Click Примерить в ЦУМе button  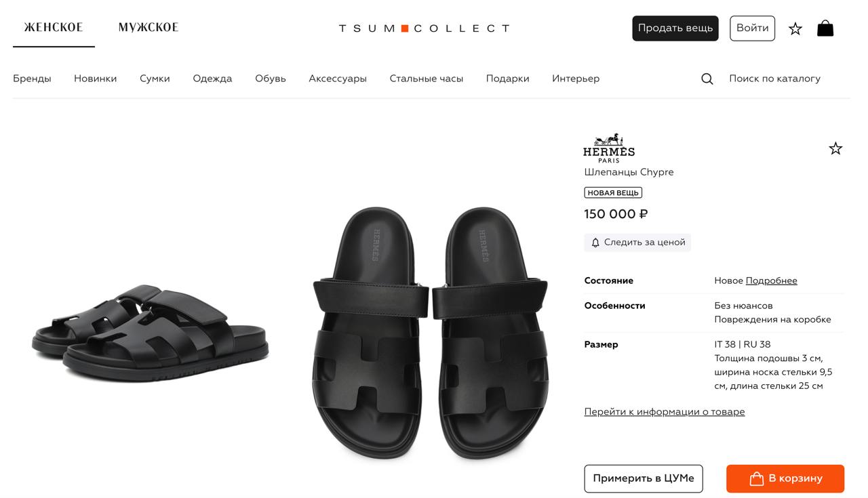tap(644, 478)
